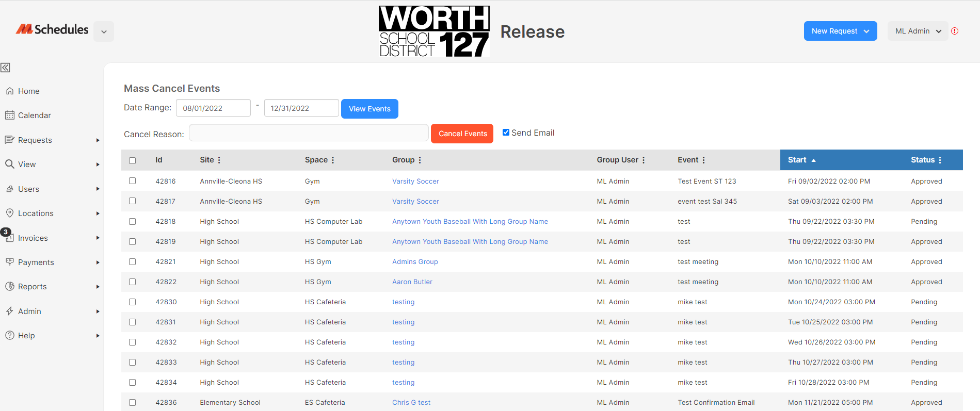Select the checkbox for event 42830
Viewport: 980px width, 411px height.
tap(133, 302)
